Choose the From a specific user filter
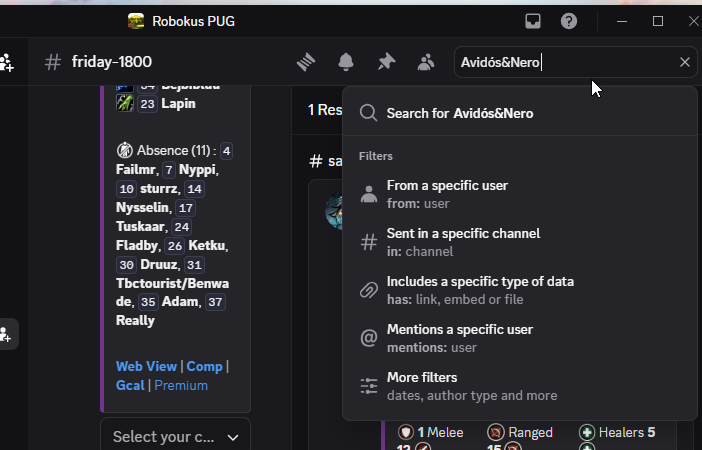The image size is (702, 450). 520,194
